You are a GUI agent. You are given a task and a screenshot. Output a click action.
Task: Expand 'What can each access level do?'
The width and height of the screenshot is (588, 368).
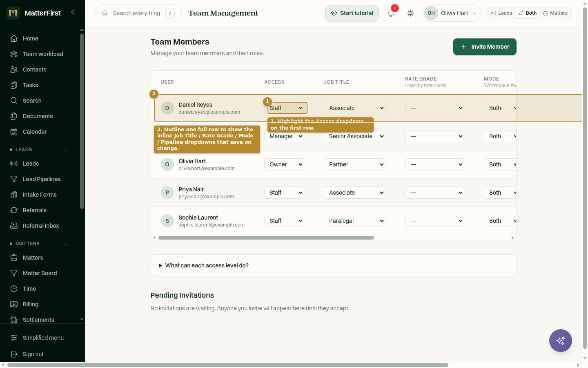click(334, 265)
